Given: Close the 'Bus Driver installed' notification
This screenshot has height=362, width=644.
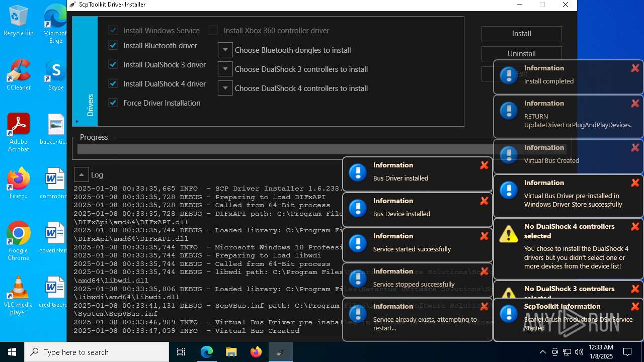Looking at the screenshot, I should coord(484,165).
